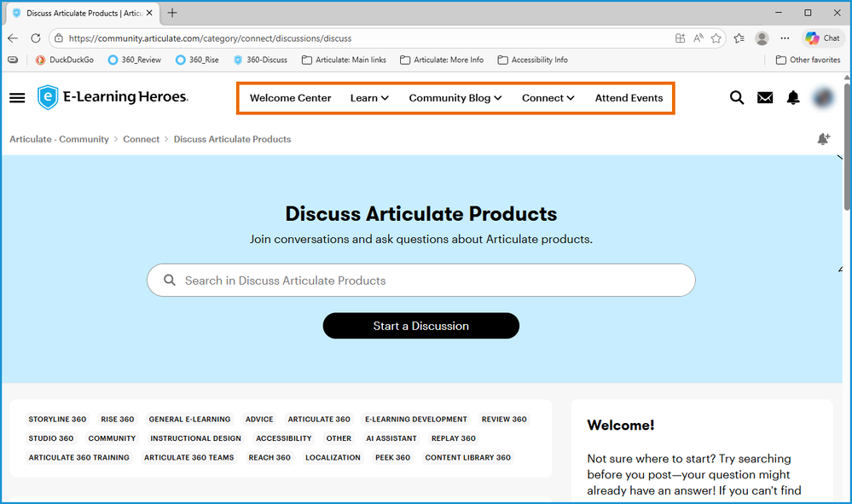The image size is (852, 504).
Task: Filter by STUDIO 360 tag
Action: click(x=51, y=438)
